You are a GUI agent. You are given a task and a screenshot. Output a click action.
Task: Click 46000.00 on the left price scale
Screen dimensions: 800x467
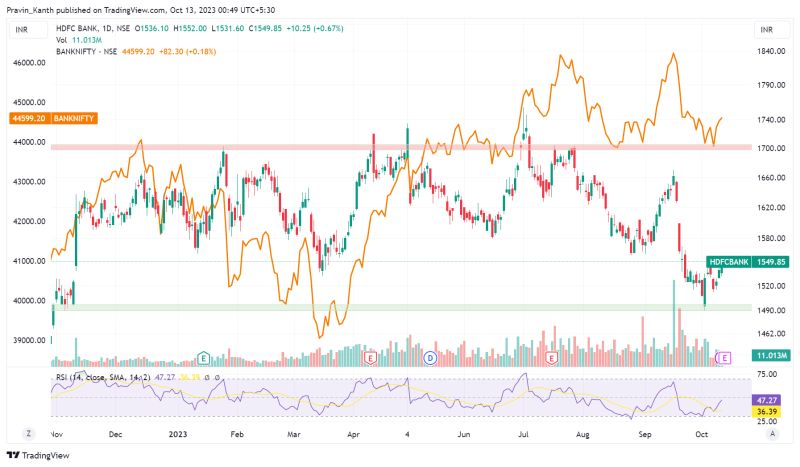pos(29,63)
